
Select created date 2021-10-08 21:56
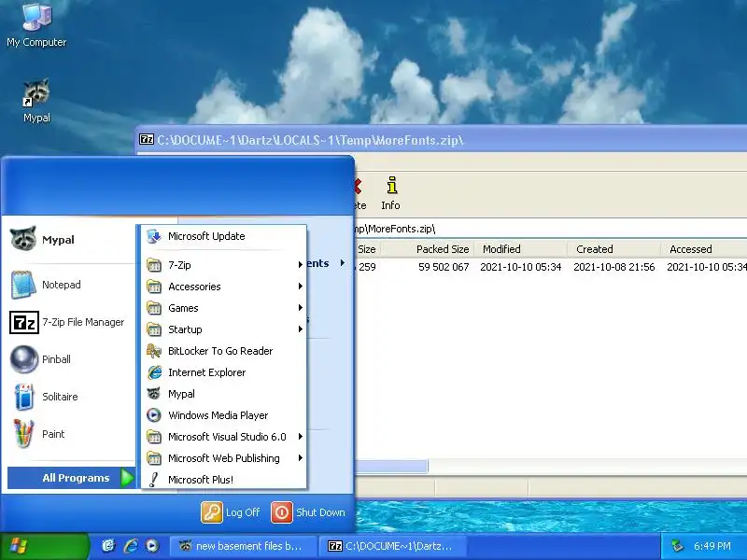(x=614, y=267)
